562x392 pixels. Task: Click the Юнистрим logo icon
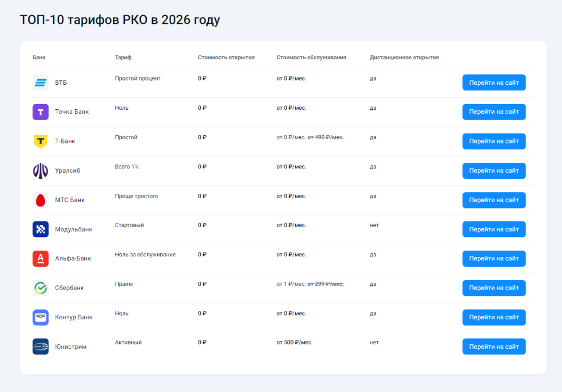coord(41,347)
